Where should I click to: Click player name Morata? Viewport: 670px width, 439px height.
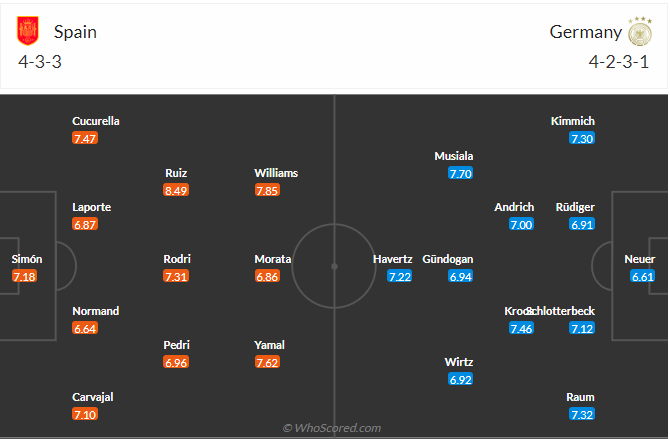(273, 259)
